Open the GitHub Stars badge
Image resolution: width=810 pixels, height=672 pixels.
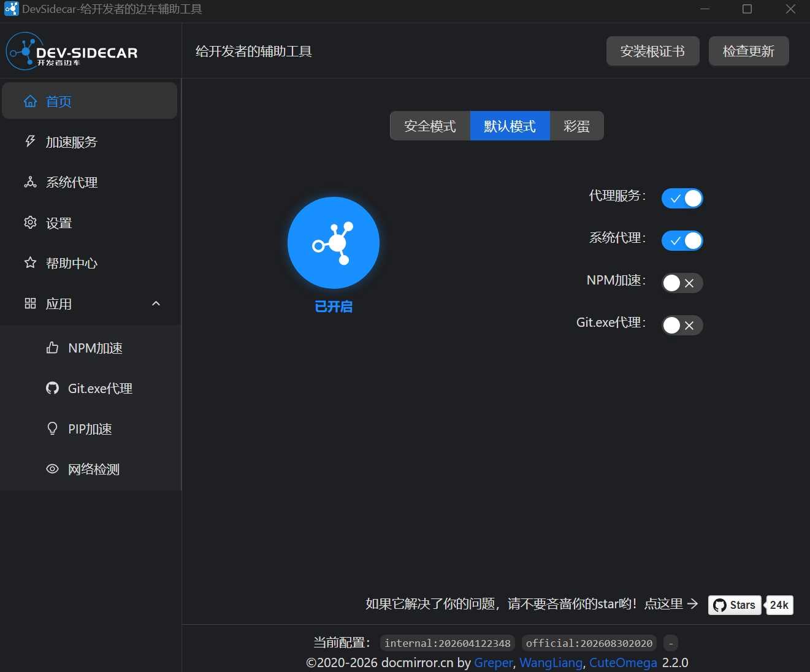[x=735, y=605]
